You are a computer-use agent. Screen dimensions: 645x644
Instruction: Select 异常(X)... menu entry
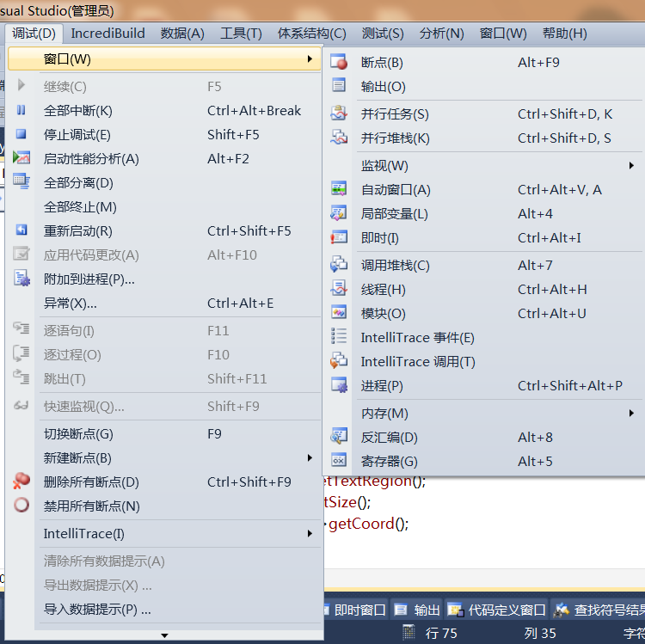164,303
